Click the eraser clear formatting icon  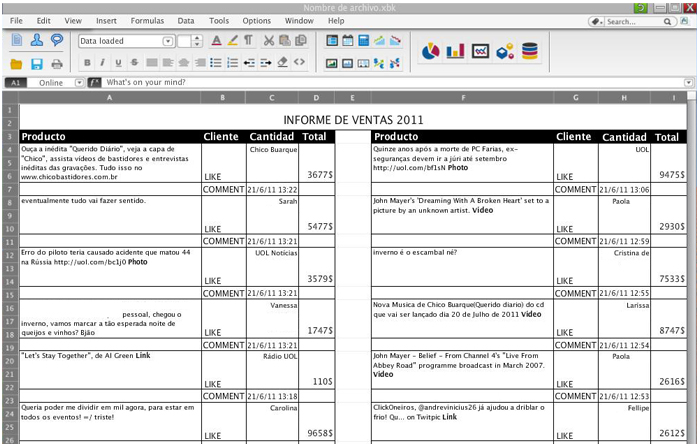pos(283,62)
